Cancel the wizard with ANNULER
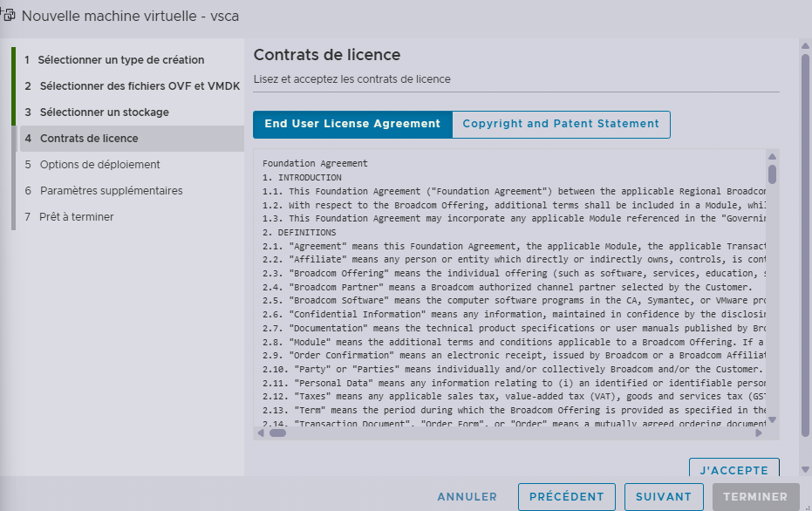The image size is (812, 511). coord(467,496)
